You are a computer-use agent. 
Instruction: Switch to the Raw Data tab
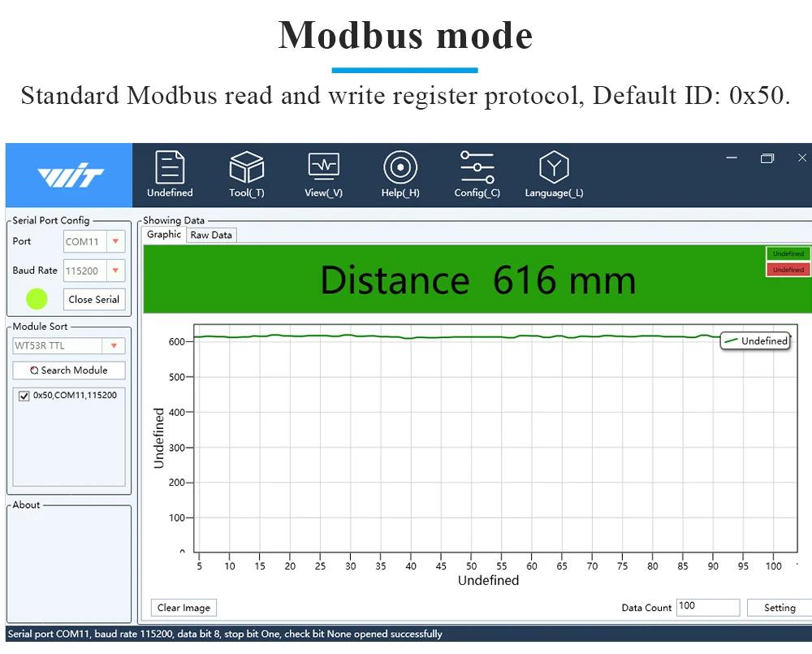[211, 235]
